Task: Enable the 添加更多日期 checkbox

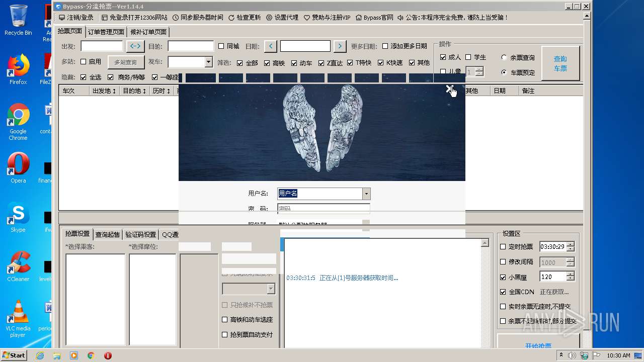Action: tap(385, 46)
